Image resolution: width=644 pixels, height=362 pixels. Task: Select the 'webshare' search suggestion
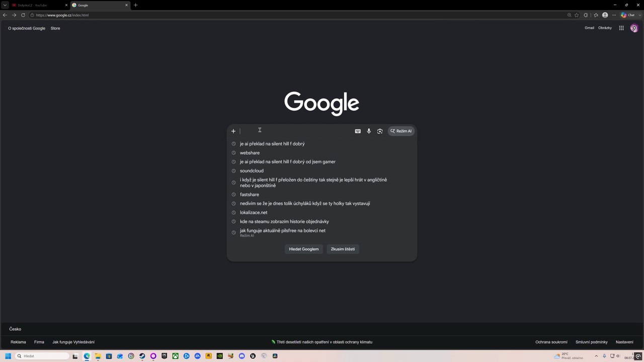click(322, 153)
